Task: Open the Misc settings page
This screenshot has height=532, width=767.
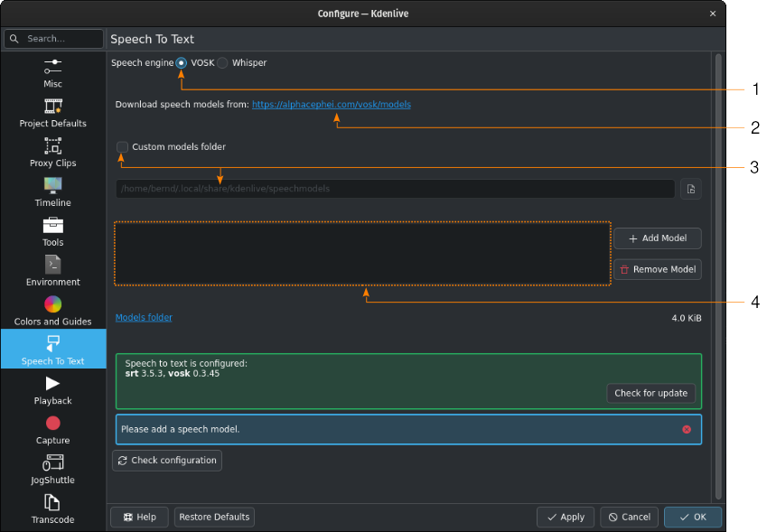Action: click(x=52, y=73)
